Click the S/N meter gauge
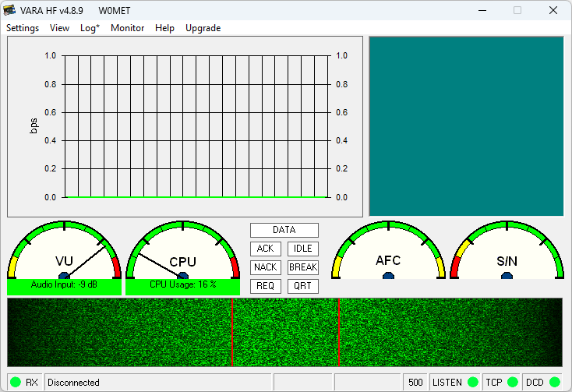572x392 pixels. click(x=507, y=254)
